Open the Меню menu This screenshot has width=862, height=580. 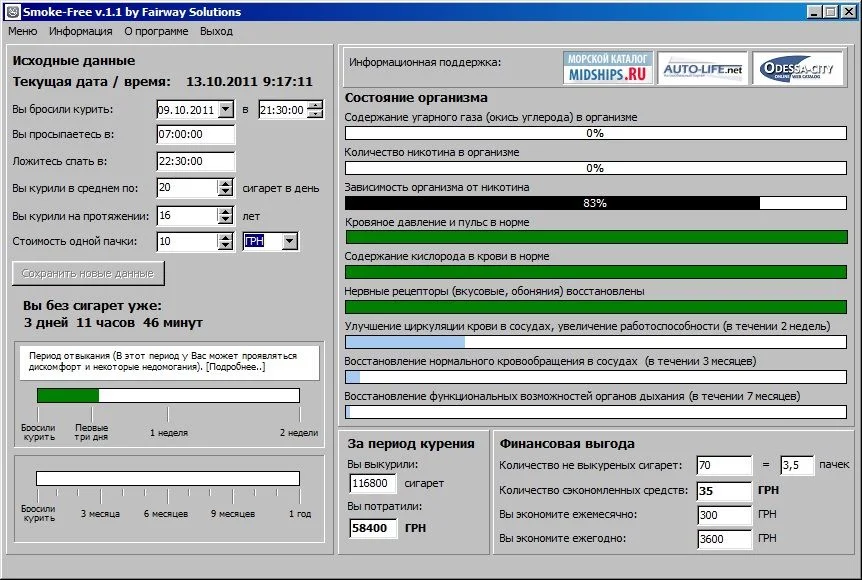[x=22, y=31]
